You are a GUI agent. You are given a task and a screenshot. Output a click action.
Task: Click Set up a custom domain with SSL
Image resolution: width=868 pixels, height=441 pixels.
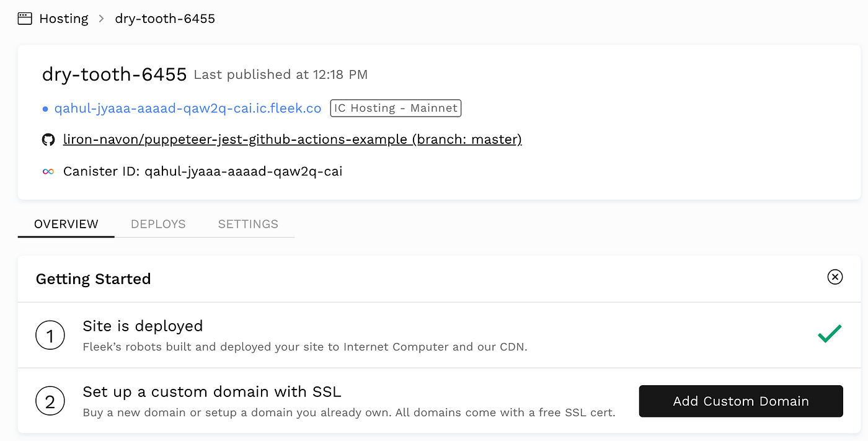[x=212, y=392]
